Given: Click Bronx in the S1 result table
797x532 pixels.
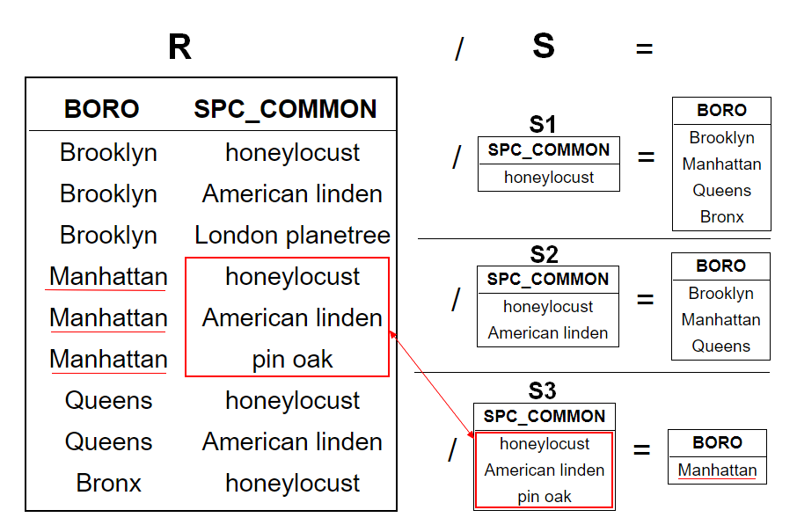Looking at the screenshot, I should click(721, 217).
